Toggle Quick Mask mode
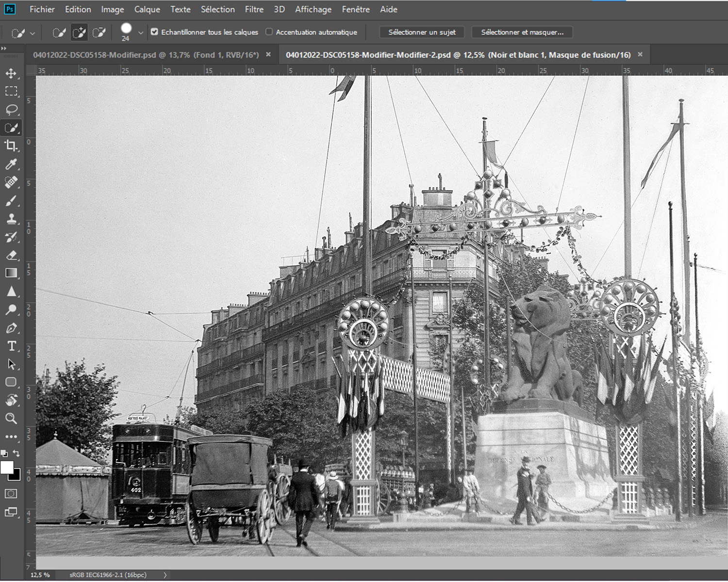 (x=11, y=494)
